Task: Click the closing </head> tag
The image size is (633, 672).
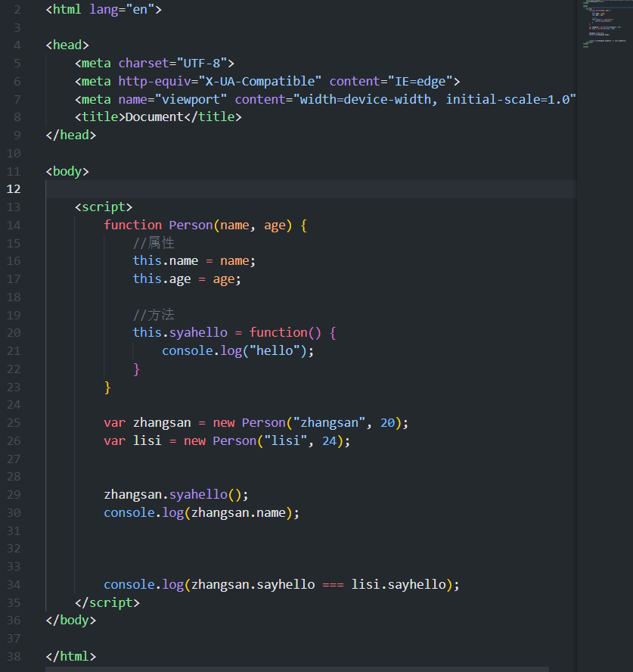Action: pos(70,135)
